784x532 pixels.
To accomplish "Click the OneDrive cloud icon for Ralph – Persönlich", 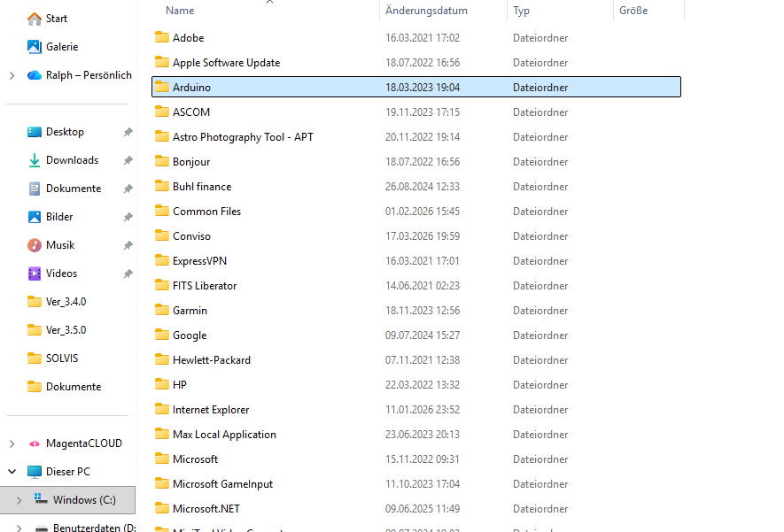I will pyautogui.click(x=35, y=75).
